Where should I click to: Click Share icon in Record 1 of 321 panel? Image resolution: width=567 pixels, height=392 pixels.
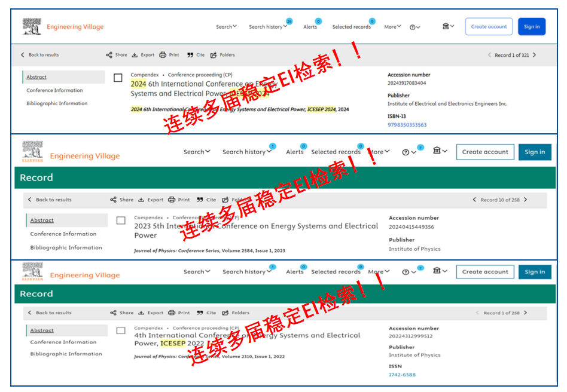(109, 55)
